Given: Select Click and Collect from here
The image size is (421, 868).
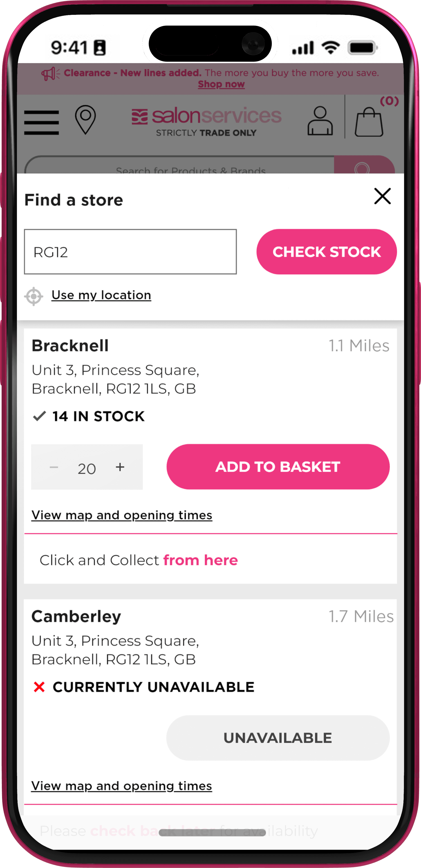Looking at the screenshot, I should click(139, 560).
